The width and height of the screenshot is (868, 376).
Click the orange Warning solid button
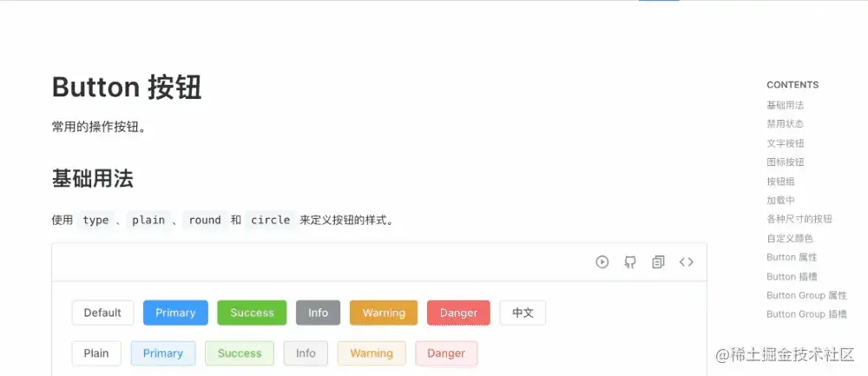384,313
